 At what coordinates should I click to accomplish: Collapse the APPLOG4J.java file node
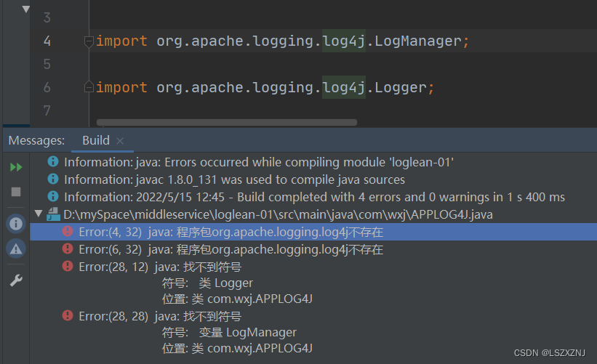(x=38, y=214)
